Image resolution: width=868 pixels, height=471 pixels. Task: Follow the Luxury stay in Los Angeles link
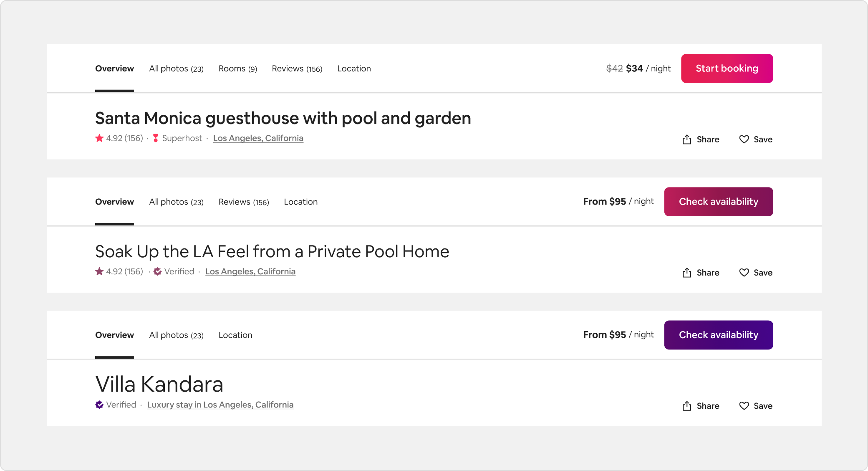pyautogui.click(x=220, y=405)
